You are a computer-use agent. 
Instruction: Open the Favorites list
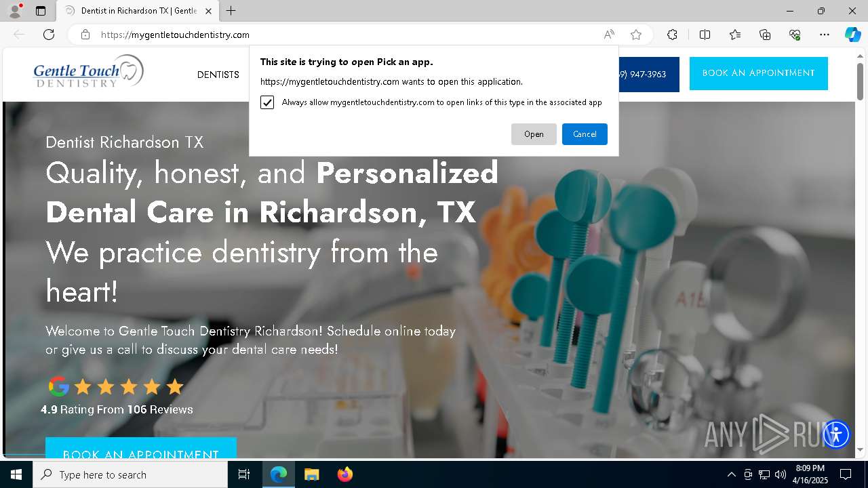point(735,35)
